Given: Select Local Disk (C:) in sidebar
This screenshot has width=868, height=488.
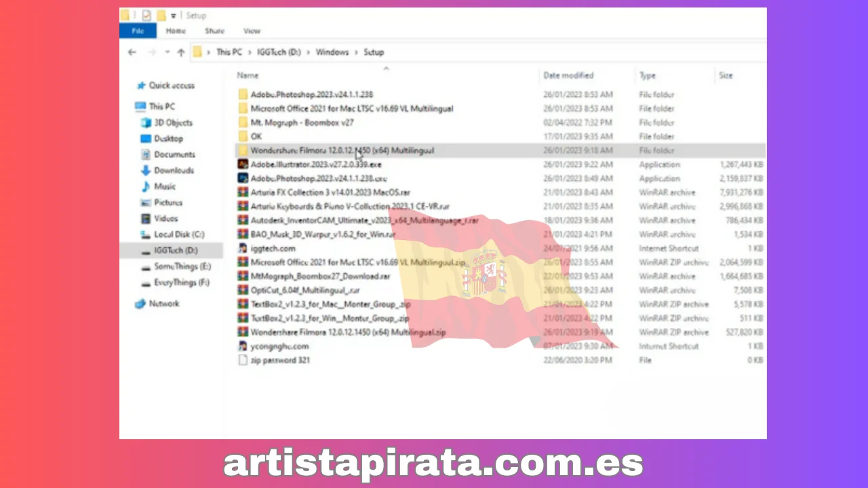Looking at the screenshot, I should coord(179,235).
